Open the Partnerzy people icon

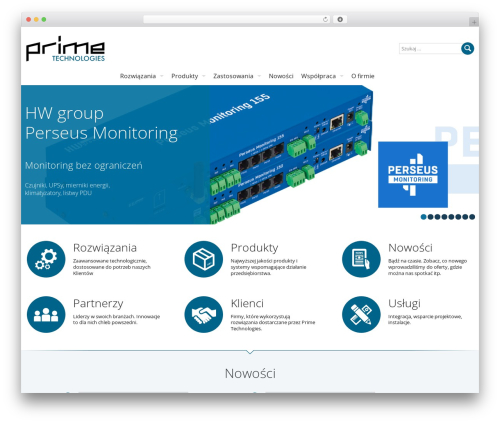(x=46, y=314)
